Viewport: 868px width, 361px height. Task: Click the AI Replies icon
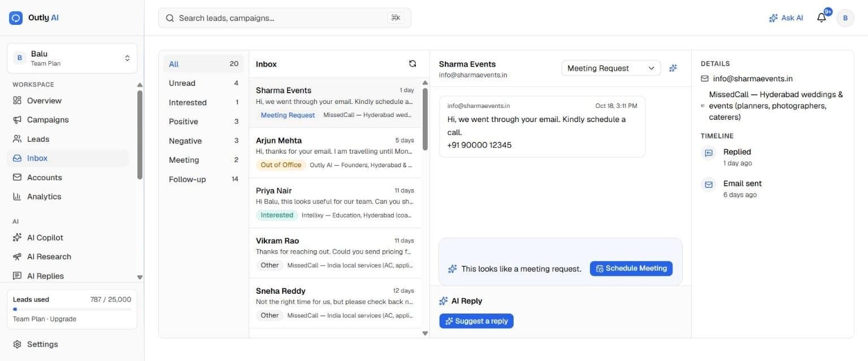click(17, 276)
